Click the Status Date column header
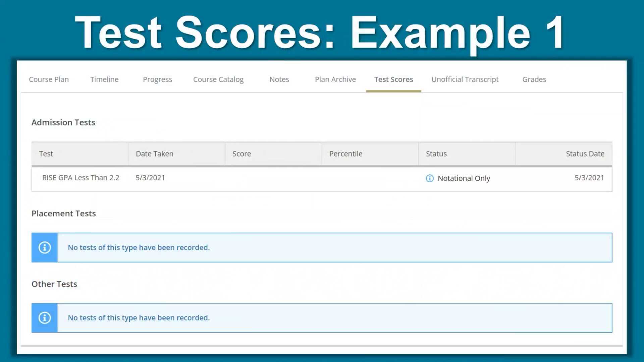The image size is (644, 362). pos(585,154)
